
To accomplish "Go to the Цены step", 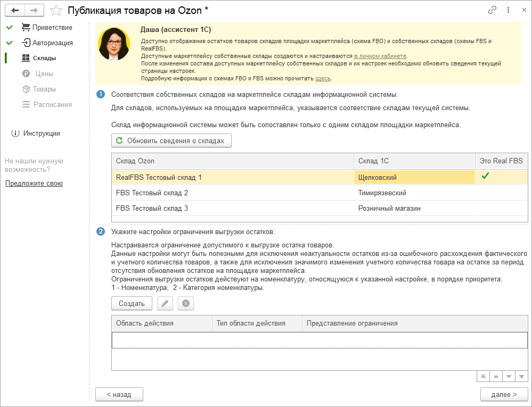I will click(38, 73).
